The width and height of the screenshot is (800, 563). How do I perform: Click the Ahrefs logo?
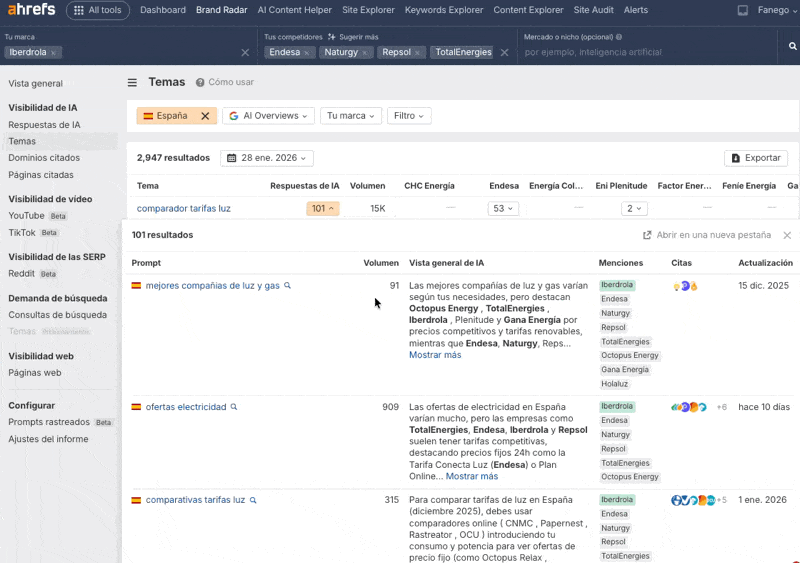tap(32, 10)
